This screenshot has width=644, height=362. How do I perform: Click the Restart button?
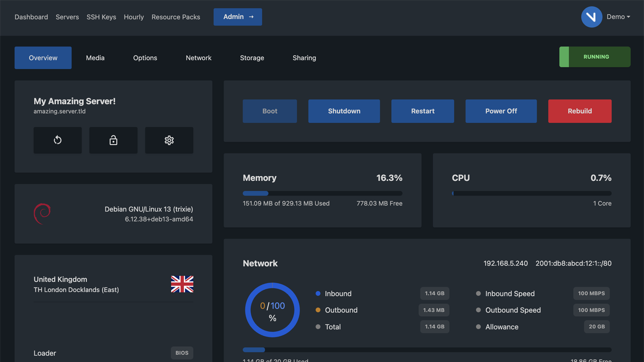pyautogui.click(x=423, y=111)
